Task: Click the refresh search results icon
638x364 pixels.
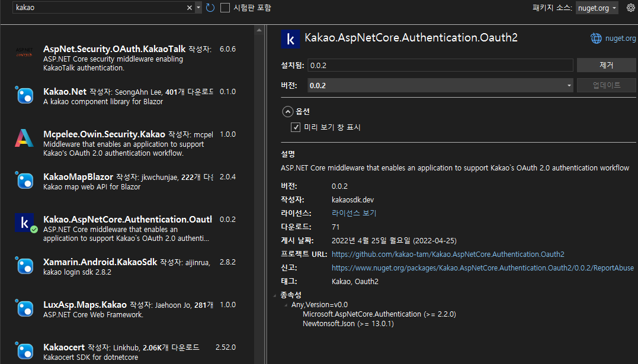Action: tap(210, 8)
